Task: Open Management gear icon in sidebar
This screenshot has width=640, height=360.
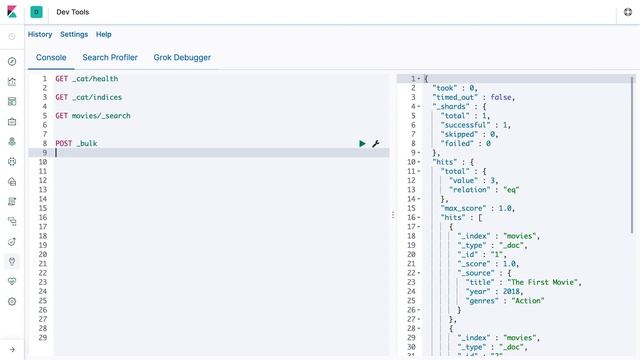Action: coord(12,302)
